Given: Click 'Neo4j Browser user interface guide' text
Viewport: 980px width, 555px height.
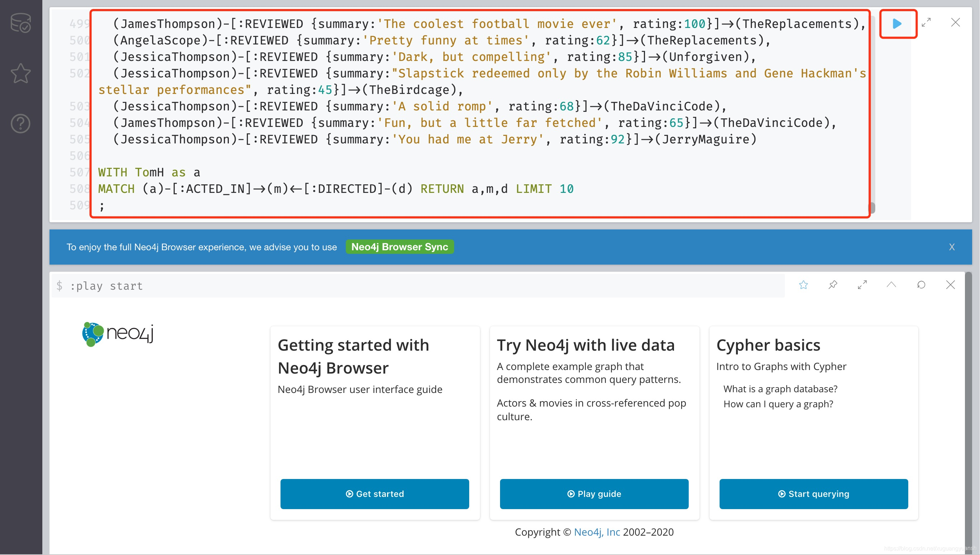Looking at the screenshot, I should pos(360,390).
